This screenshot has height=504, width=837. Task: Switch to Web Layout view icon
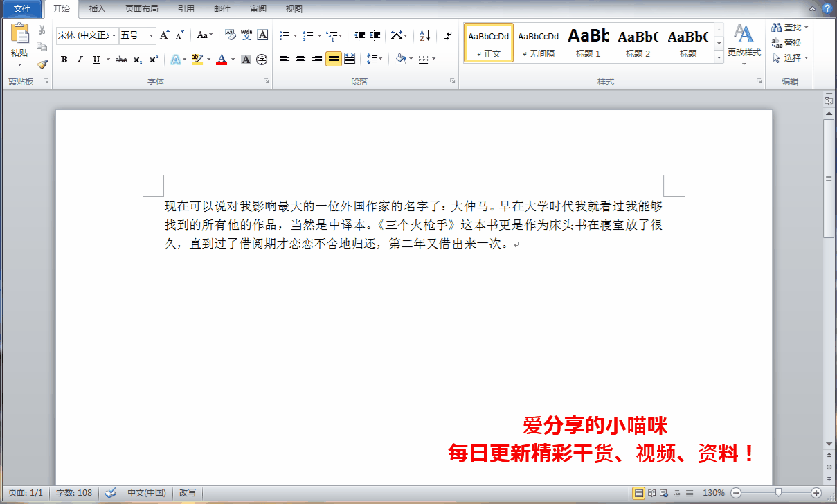(664, 493)
